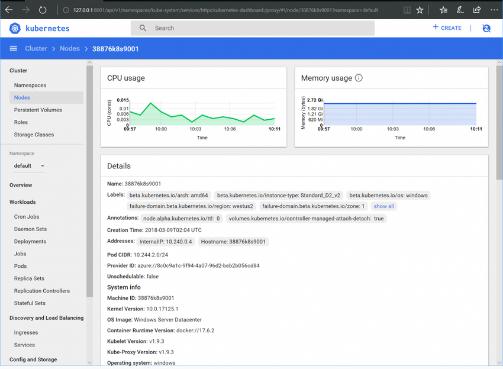This screenshot has height=369, width=503.
Task: Click the Kubernetes logo icon
Action: [x=15, y=28]
